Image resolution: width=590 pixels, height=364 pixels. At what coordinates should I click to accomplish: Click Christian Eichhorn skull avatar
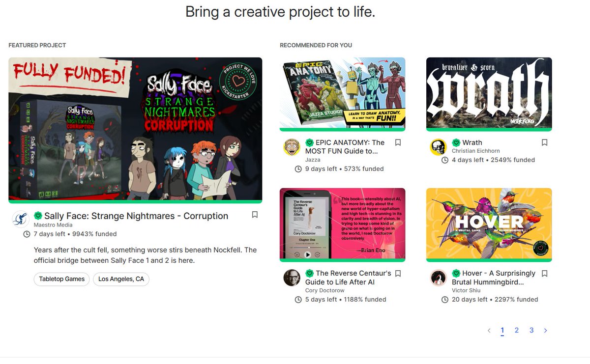(439, 147)
